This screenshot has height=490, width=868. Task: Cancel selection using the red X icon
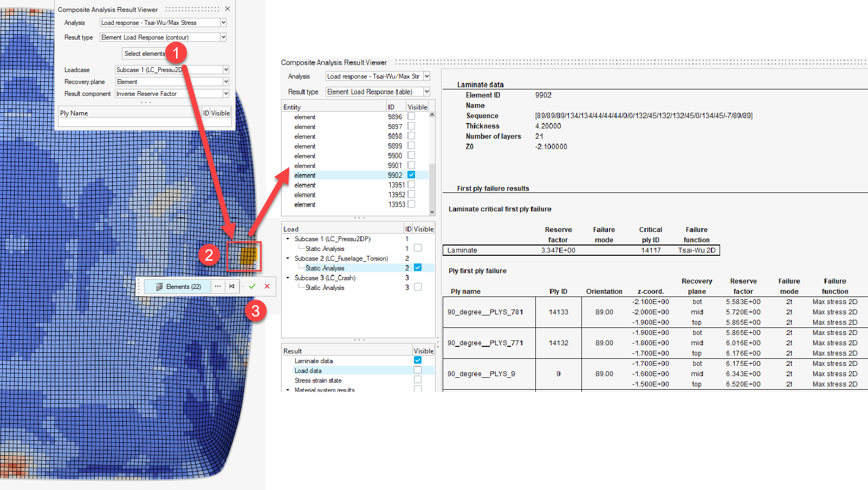[267, 286]
